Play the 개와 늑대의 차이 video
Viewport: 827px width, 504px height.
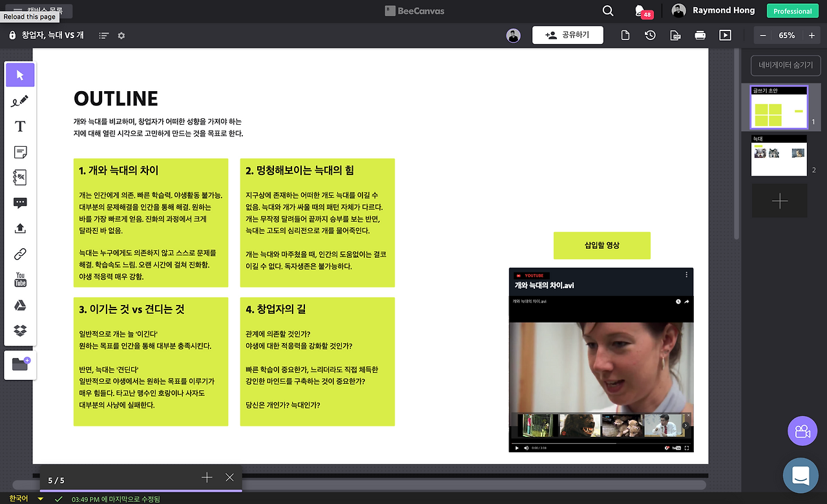517,447
